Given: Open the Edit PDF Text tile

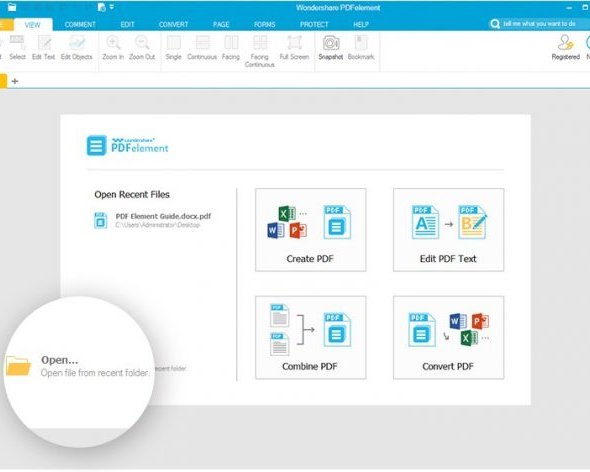Looking at the screenshot, I should 448,230.
